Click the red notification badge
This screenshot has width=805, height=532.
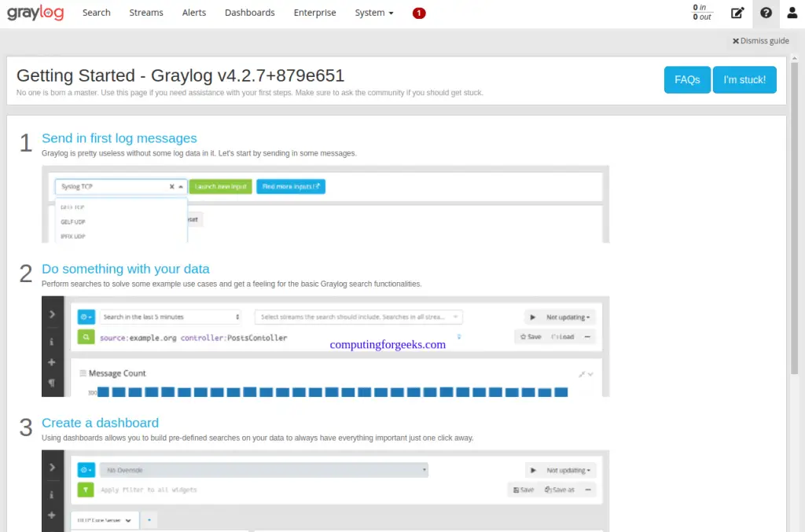pos(418,13)
